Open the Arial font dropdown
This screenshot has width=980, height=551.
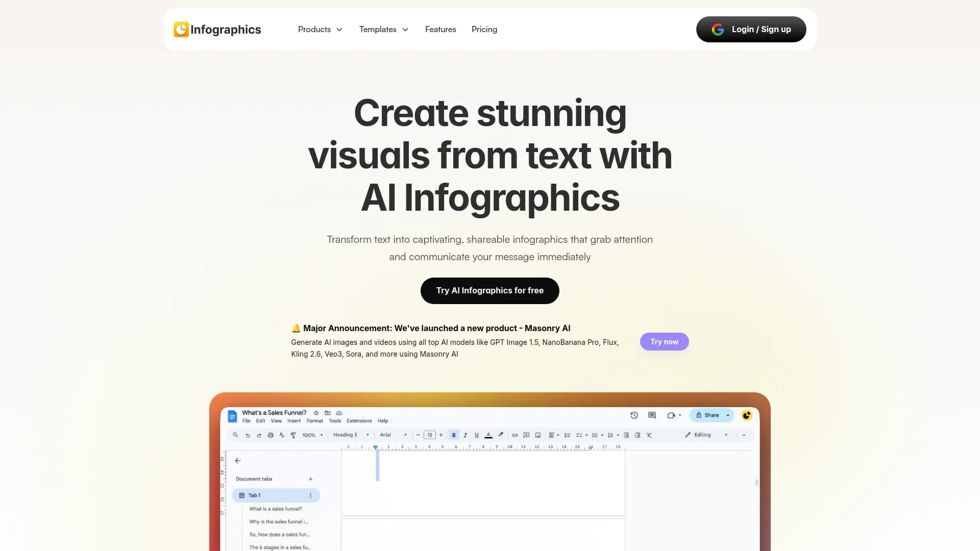pos(393,435)
